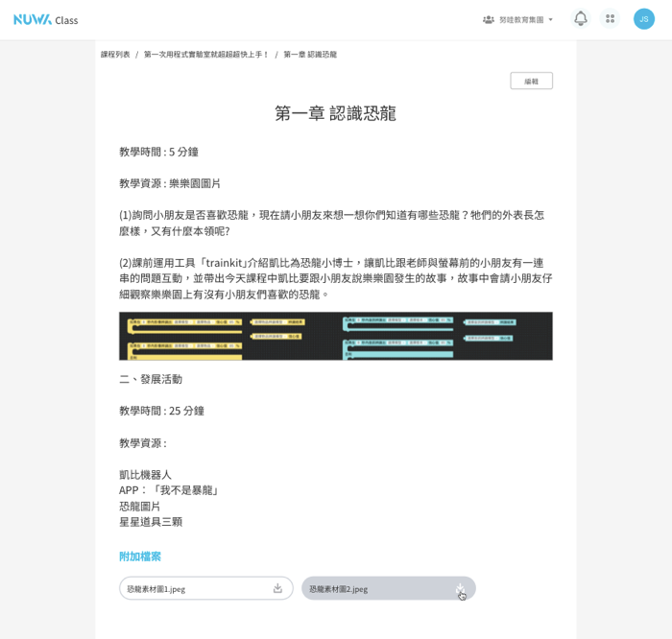Click the NUWA Class logo
Screen dimensions: 672x639
(45, 19)
